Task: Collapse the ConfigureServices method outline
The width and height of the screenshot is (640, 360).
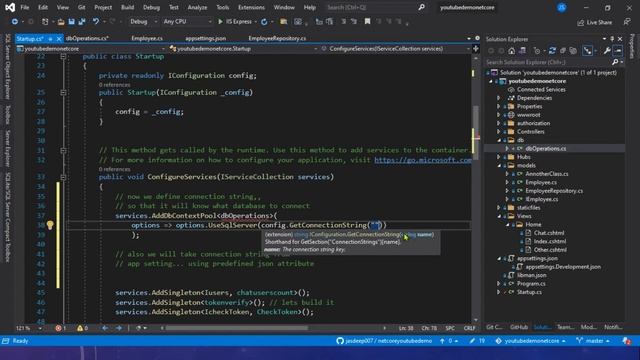Action: click(63, 177)
